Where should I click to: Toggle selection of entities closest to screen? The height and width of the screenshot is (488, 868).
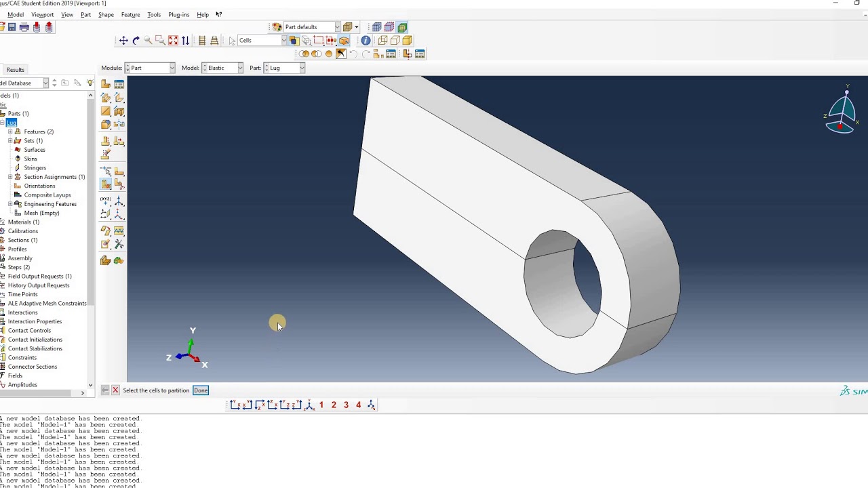[x=294, y=41]
